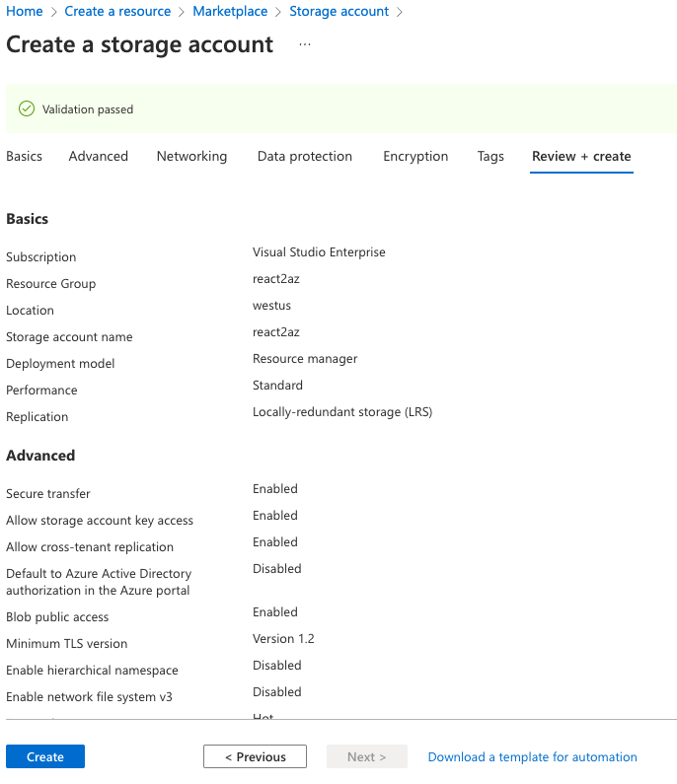Go back with the Previous button

(255, 756)
